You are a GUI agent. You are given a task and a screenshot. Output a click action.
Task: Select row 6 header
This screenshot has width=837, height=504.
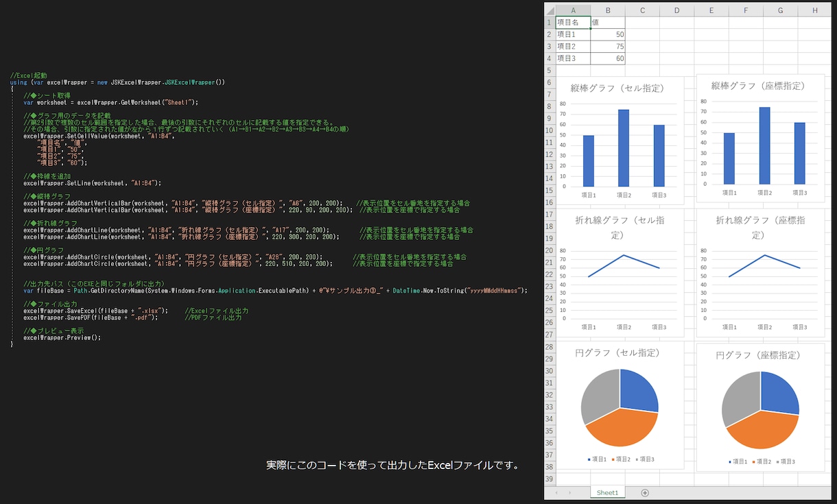(x=550, y=82)
